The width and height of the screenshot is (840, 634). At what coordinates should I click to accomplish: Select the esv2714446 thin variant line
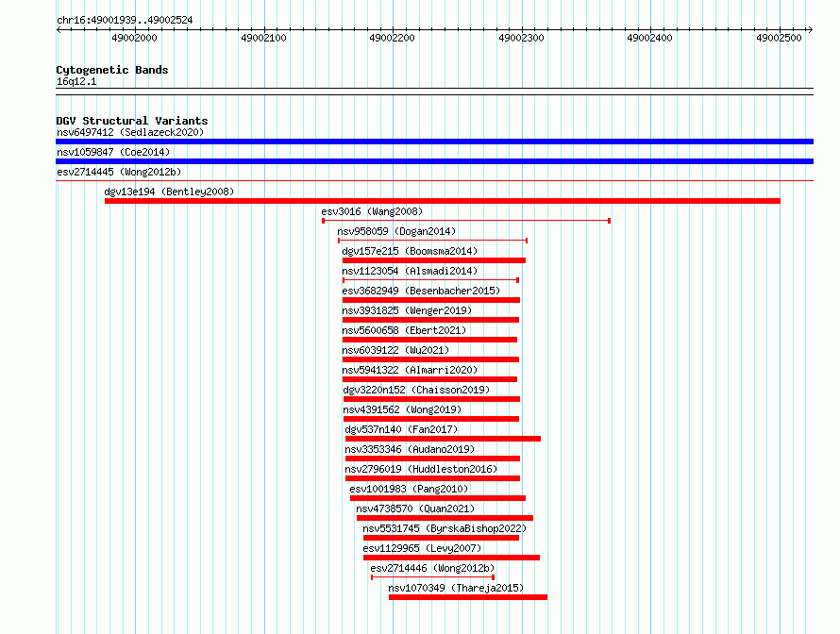[432, 577]
